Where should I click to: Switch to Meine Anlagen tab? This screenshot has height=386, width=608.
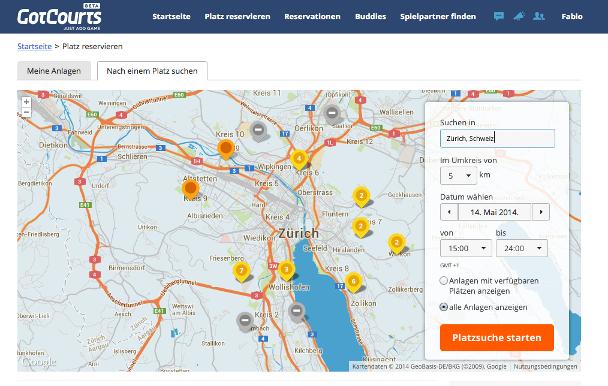pos(54,71)
